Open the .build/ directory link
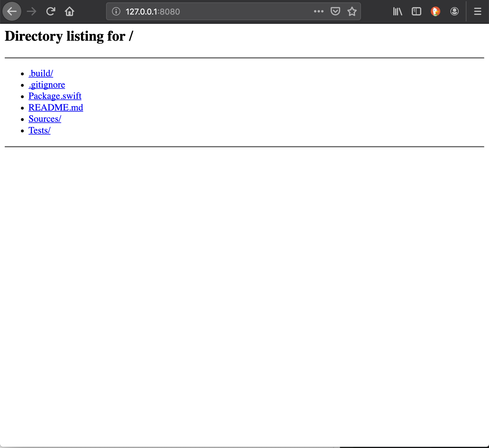489x448 pixels. [41, 73]
